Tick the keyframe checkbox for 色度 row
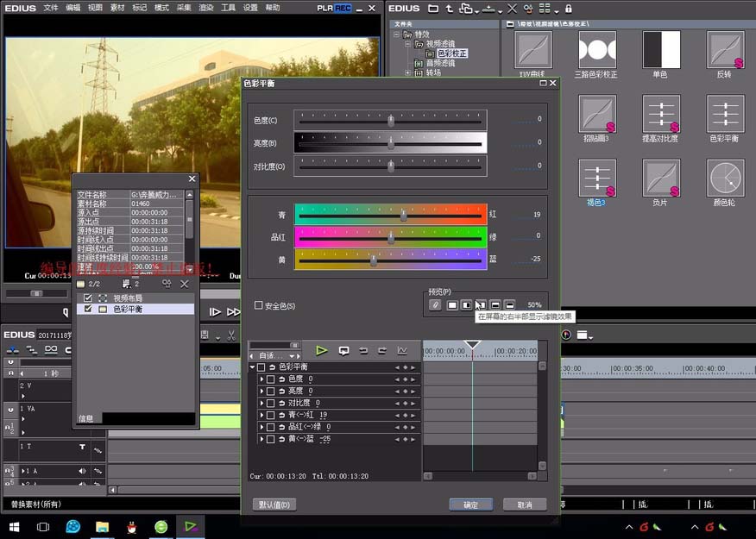This screenshot has height=539, width=756. tap(270, 379)
